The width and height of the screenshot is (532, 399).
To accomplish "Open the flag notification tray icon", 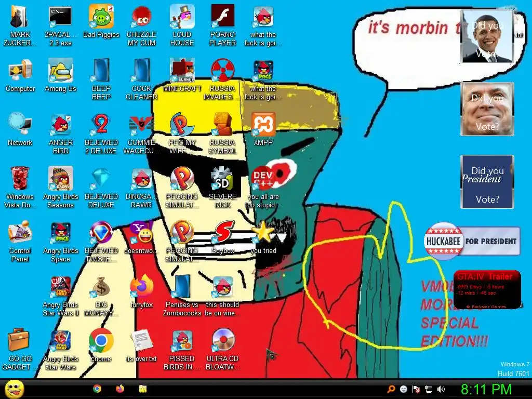I will click(416, 389).
